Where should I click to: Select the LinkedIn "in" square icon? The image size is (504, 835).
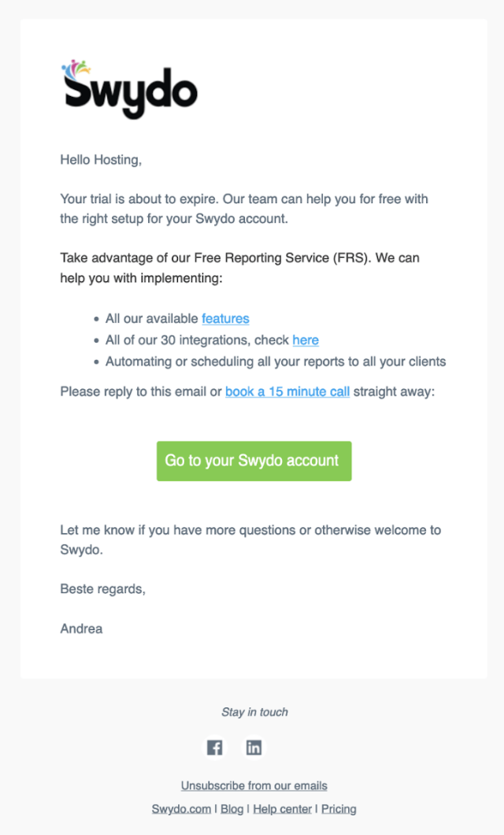254,747
